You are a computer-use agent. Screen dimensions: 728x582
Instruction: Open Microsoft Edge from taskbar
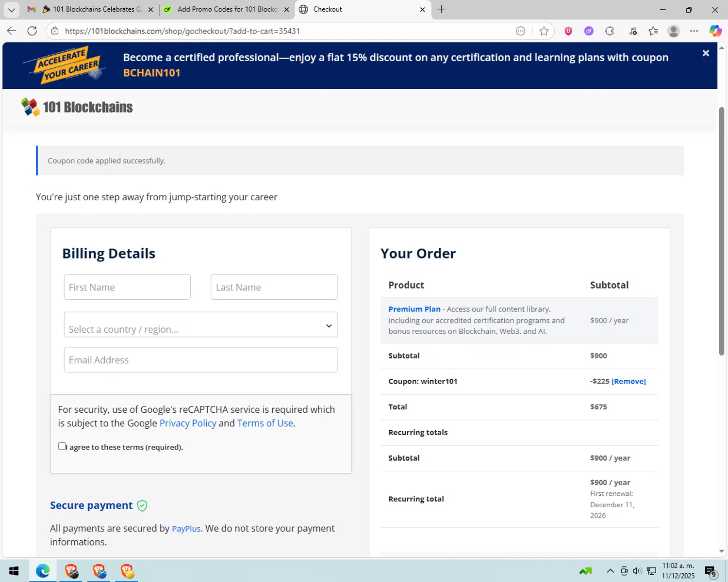coord(43,571)
